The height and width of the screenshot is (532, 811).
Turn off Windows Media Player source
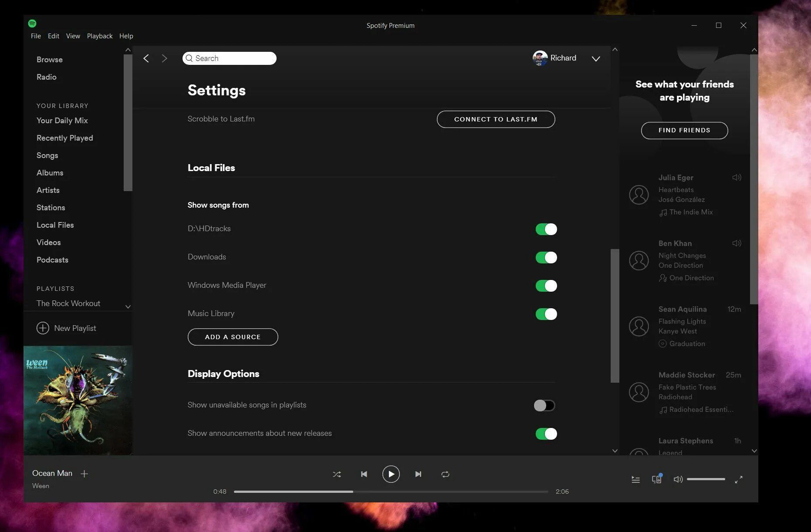coord(546,286)
